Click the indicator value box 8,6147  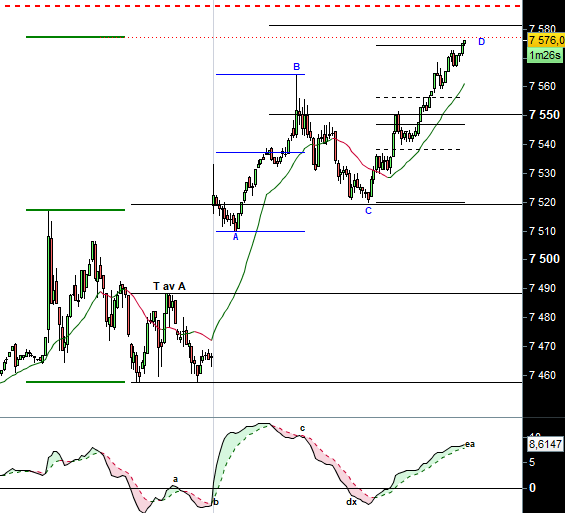(x=545, y=444)
